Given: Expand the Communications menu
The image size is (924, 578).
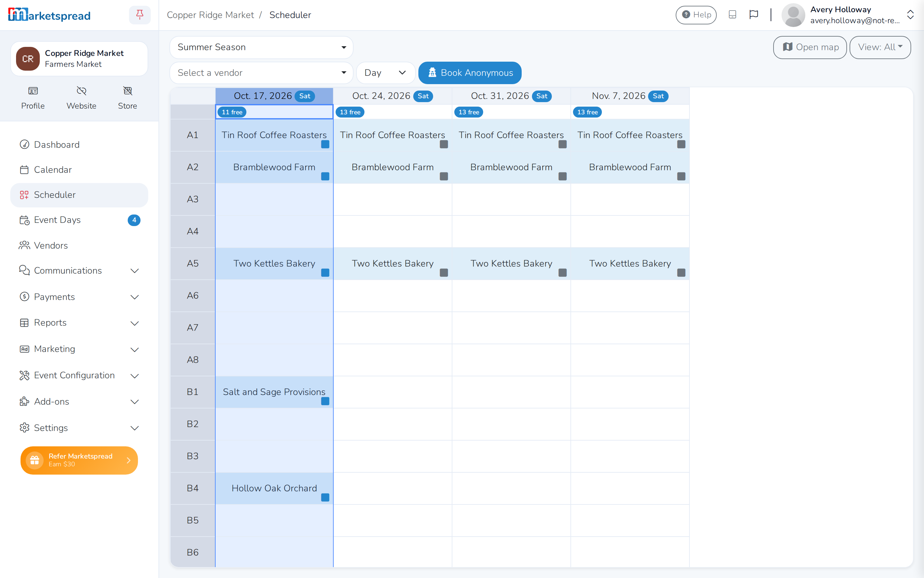Looking at the screenshot, I should (79, 271).
